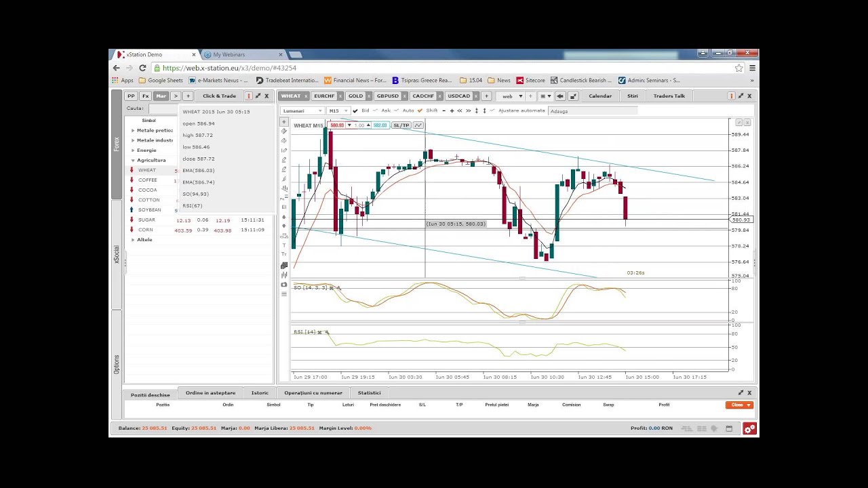Add new Market Watch group with plus
The width and height of the screenshot is (868, 488).
[188, 96]
